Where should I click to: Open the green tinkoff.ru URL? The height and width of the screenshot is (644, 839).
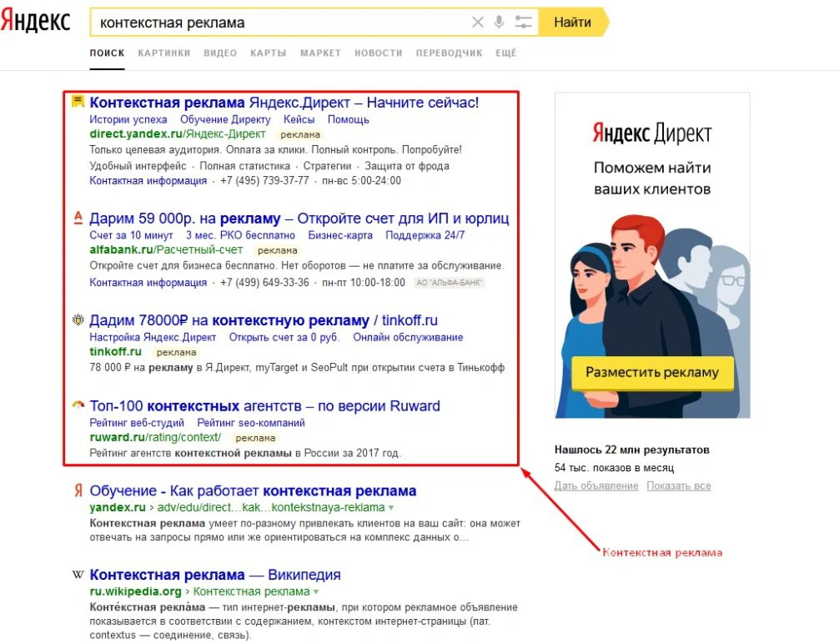[115, 351]
